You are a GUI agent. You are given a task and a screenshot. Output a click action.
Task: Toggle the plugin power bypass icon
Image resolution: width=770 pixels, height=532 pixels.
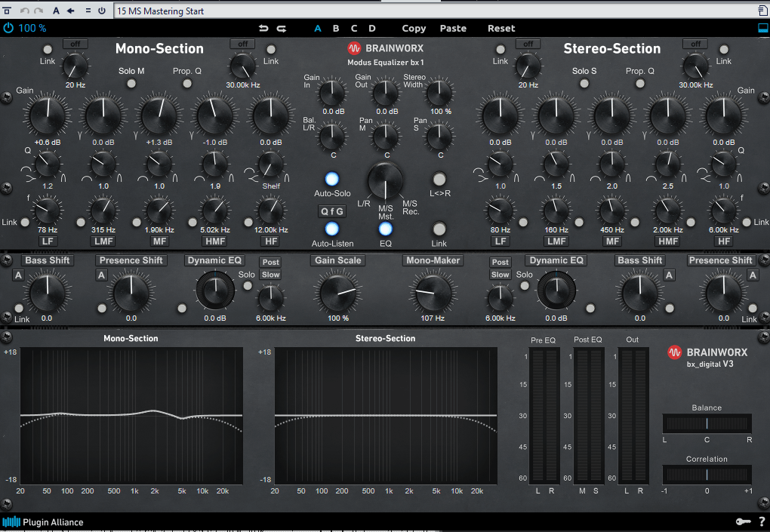tap(8, 28)
